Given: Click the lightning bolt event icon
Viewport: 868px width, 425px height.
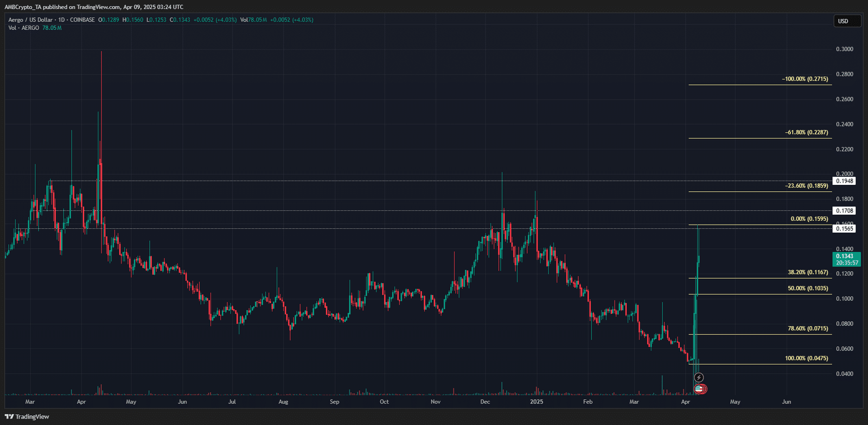Looking at the screenshot, I should point(699,377).
